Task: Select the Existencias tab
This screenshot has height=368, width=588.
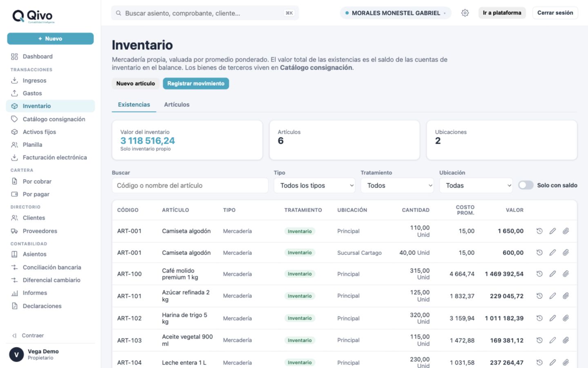Action: [x=134, y=105]
